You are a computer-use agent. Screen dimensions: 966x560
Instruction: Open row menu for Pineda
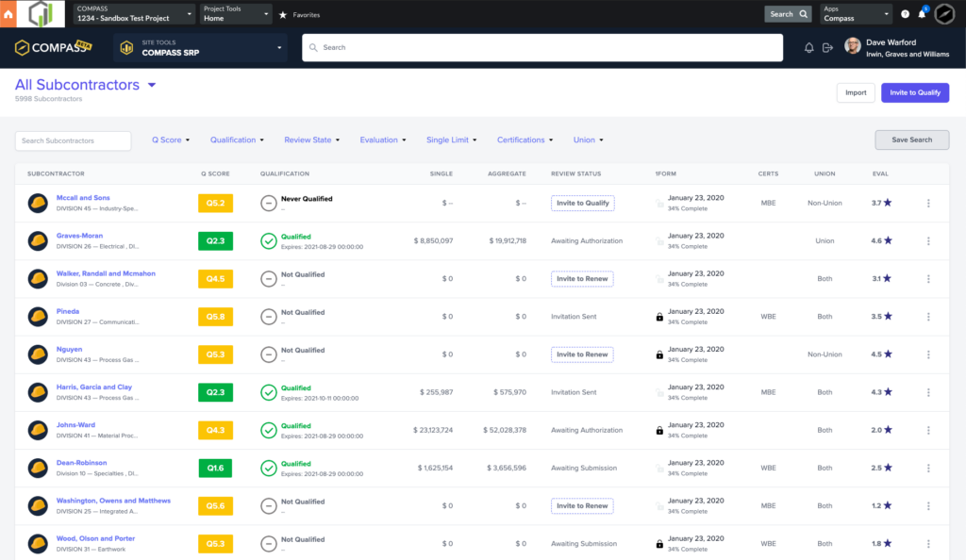[x=928, y=317]
